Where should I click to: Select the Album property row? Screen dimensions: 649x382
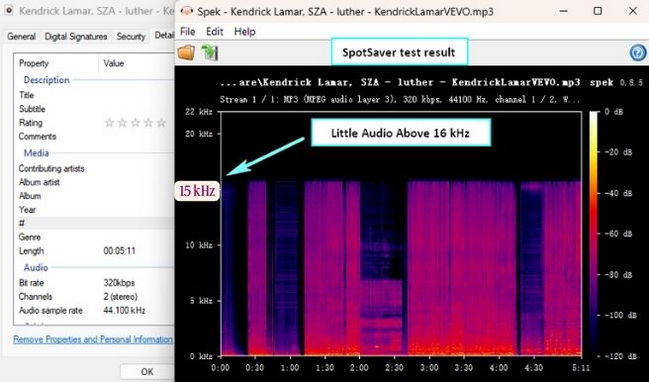click(94, 196)
